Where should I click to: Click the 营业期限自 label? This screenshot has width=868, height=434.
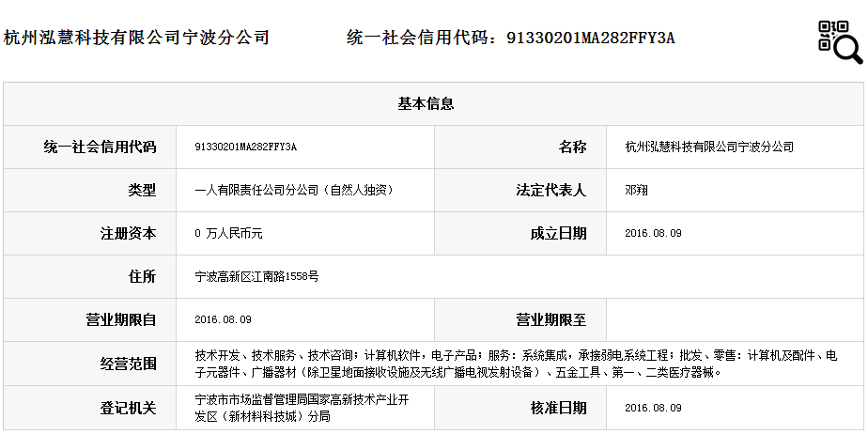pos(120,320)
